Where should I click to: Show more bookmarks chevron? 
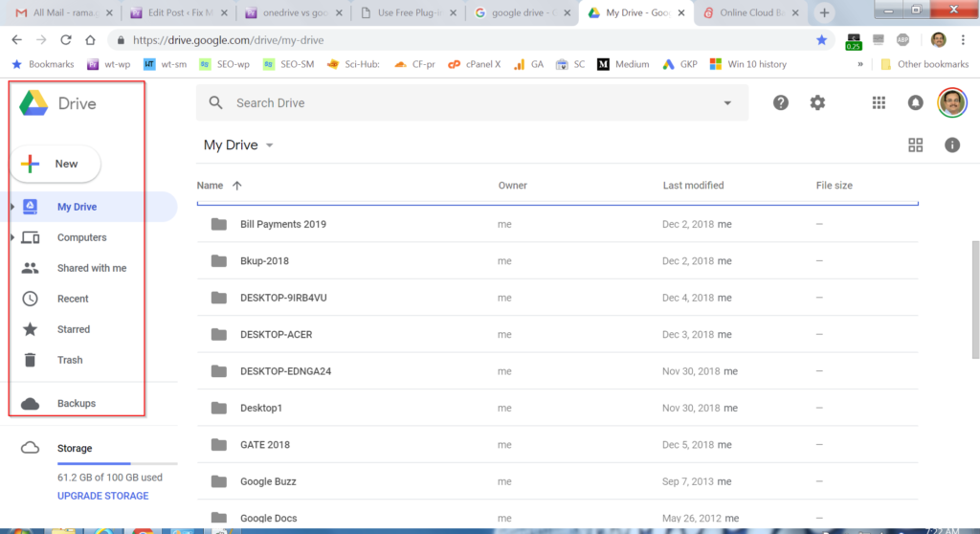tap(860, 64)
